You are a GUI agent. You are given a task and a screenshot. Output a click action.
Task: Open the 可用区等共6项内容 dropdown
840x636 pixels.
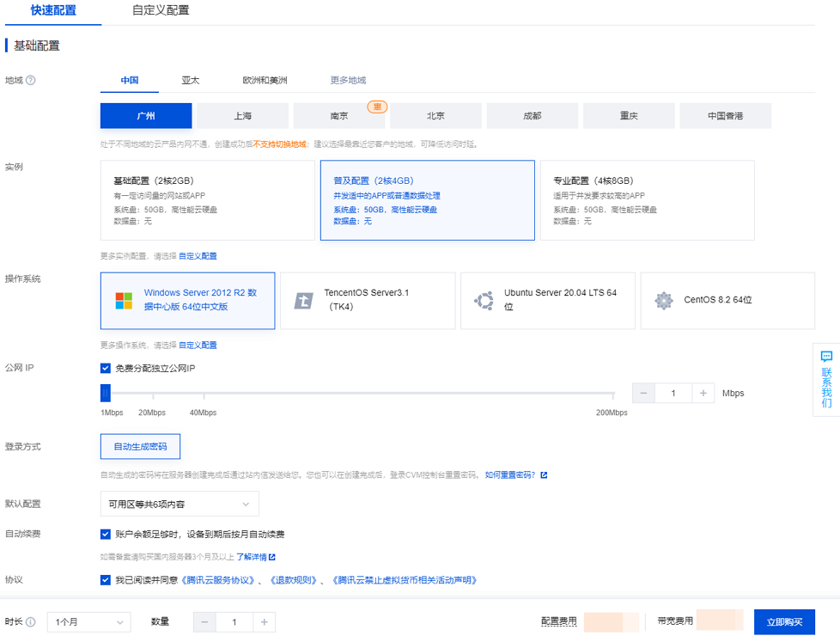pos(180,504)
